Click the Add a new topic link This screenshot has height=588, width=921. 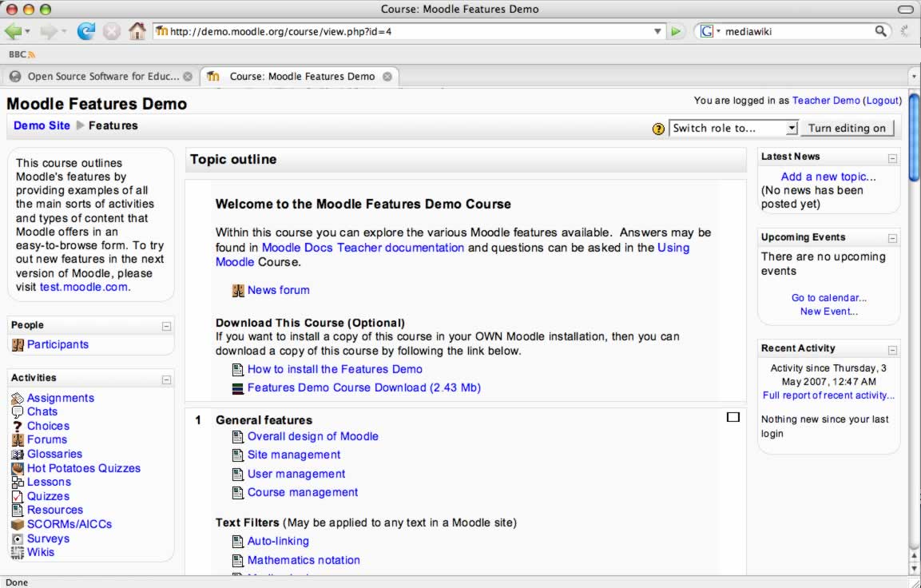(828, 177)
